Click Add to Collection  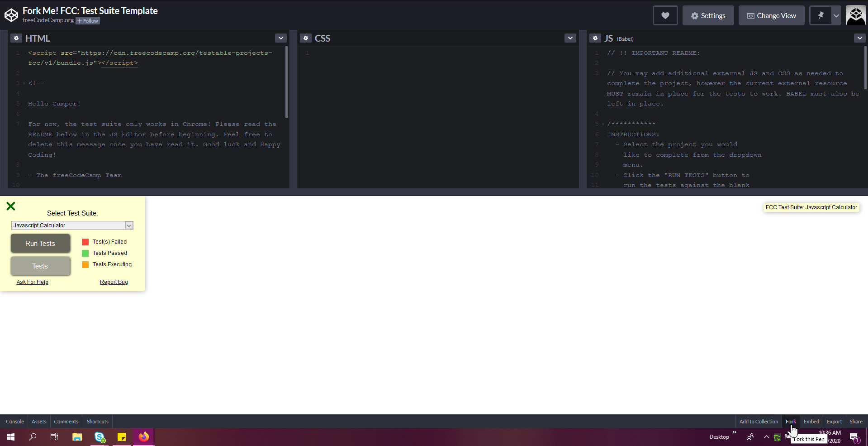click(x=759, y=422)
